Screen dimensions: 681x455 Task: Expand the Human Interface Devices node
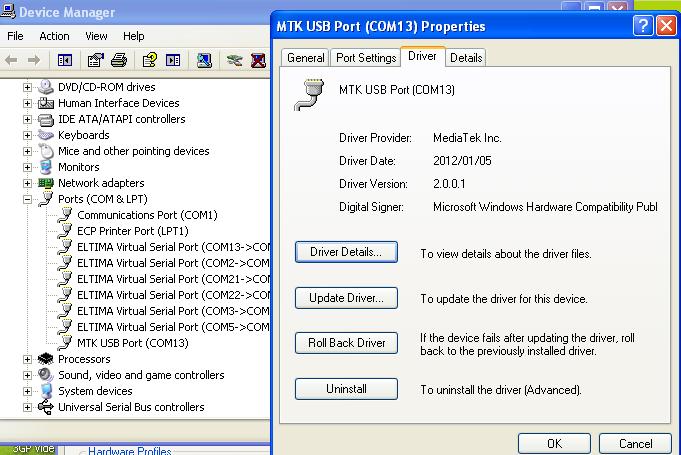(x=27, y=103)
